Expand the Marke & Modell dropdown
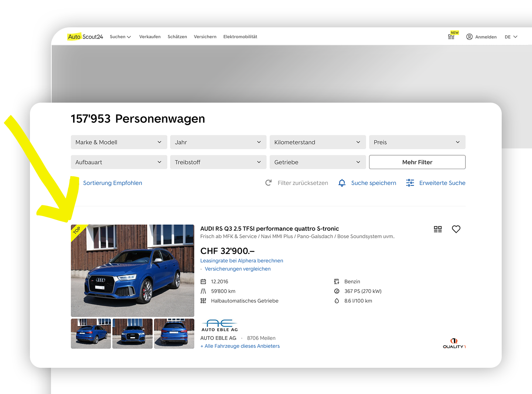The height and width of the screenshot is (394, 532). click(119, 142)
